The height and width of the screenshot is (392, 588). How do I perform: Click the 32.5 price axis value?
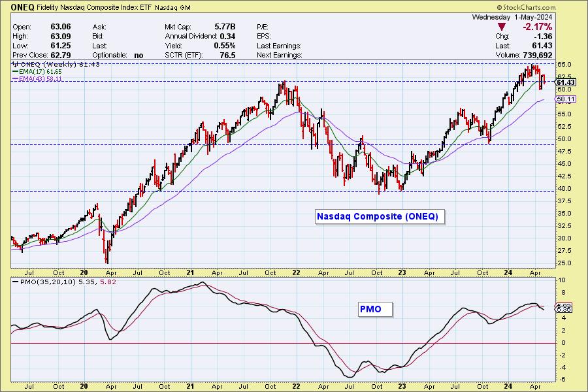[x=564, y=226]
